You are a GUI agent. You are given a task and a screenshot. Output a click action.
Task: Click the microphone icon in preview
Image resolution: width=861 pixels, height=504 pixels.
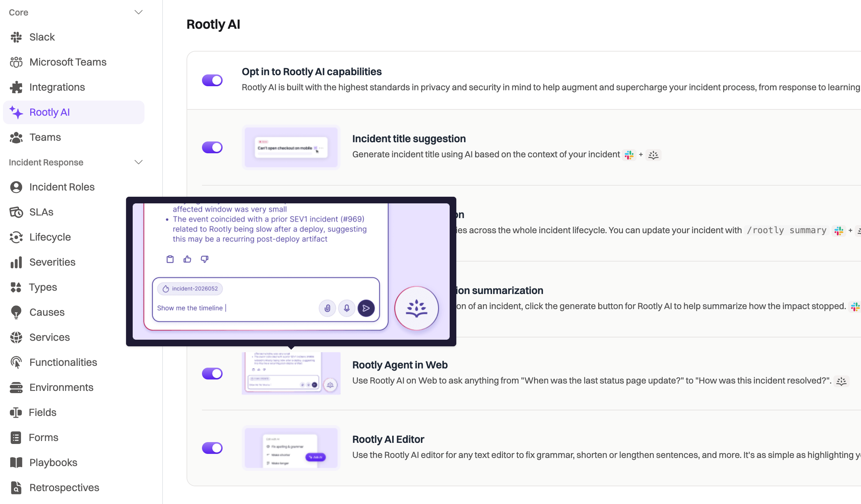[347, 308]
